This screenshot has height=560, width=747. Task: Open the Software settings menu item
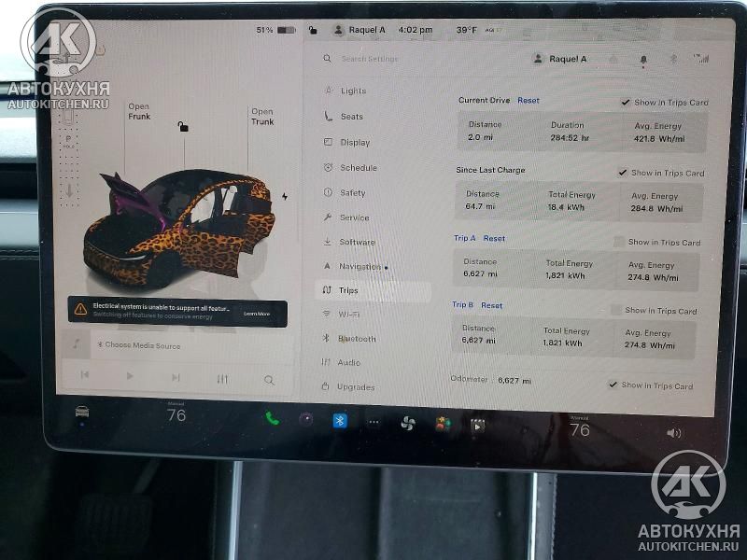(x=357, y=243)
